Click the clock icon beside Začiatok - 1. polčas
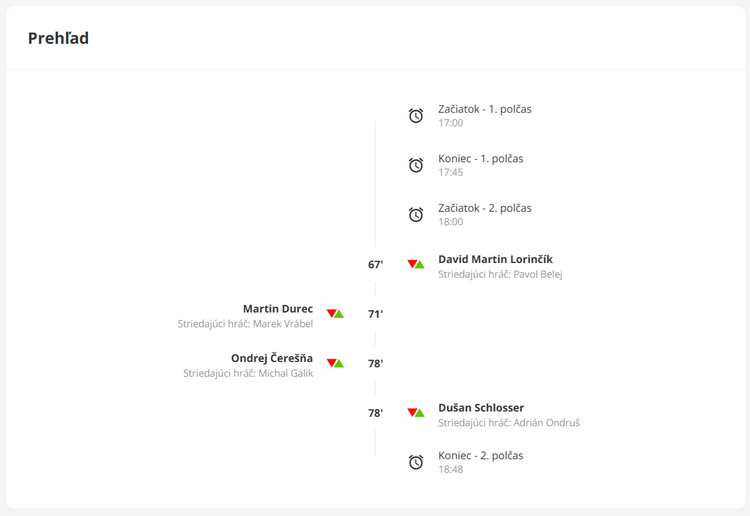 point(416,116)
